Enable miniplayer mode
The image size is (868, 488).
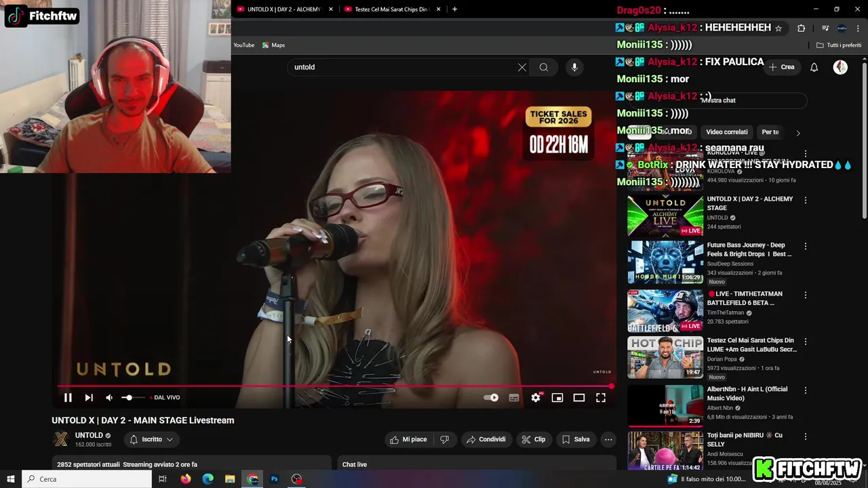tap(557, 398)
